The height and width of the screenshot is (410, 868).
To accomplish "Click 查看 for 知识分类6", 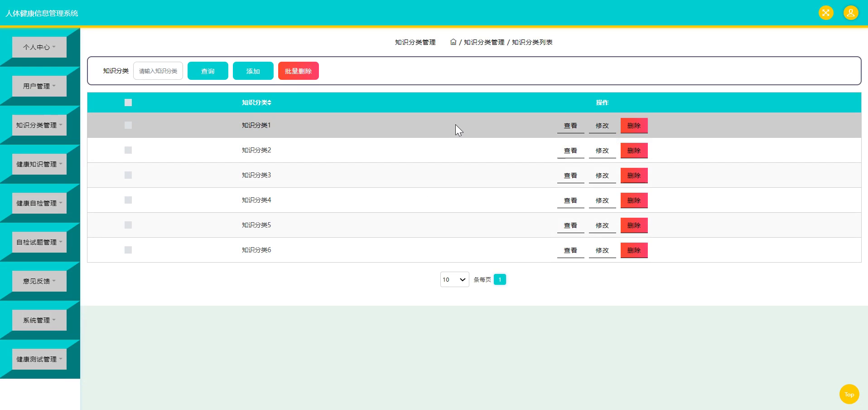I will [x=570, y=250].
